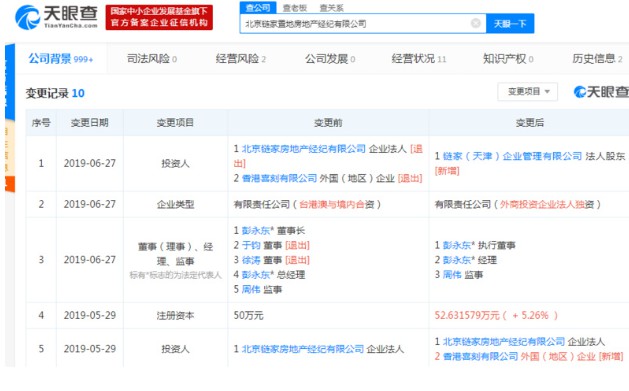Select the 变更日期 column header
This screenshot has height=391, width=629.
click(90, 123)
